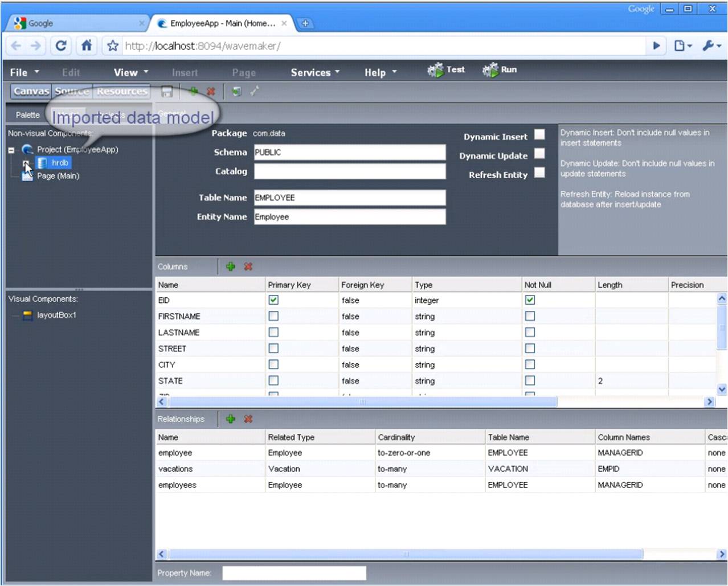
Task: Add a relationship with green plus icon
Action: click(x=231, y=419)
